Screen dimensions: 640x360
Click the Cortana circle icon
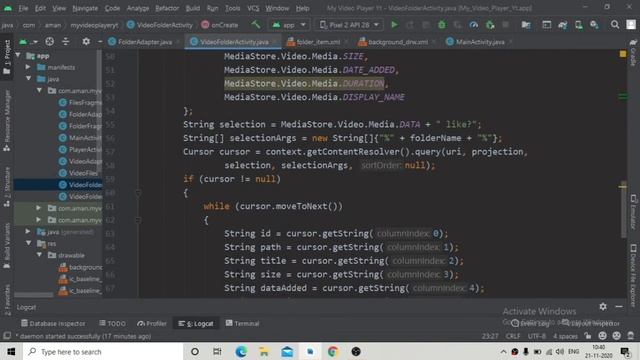click(195, 351)
